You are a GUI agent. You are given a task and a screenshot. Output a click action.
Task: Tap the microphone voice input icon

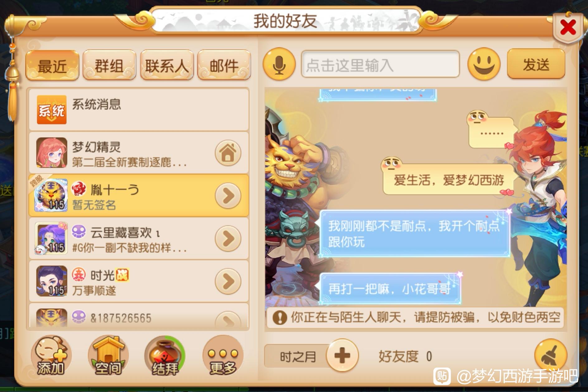pyautogui.click(x=279, y=64)
